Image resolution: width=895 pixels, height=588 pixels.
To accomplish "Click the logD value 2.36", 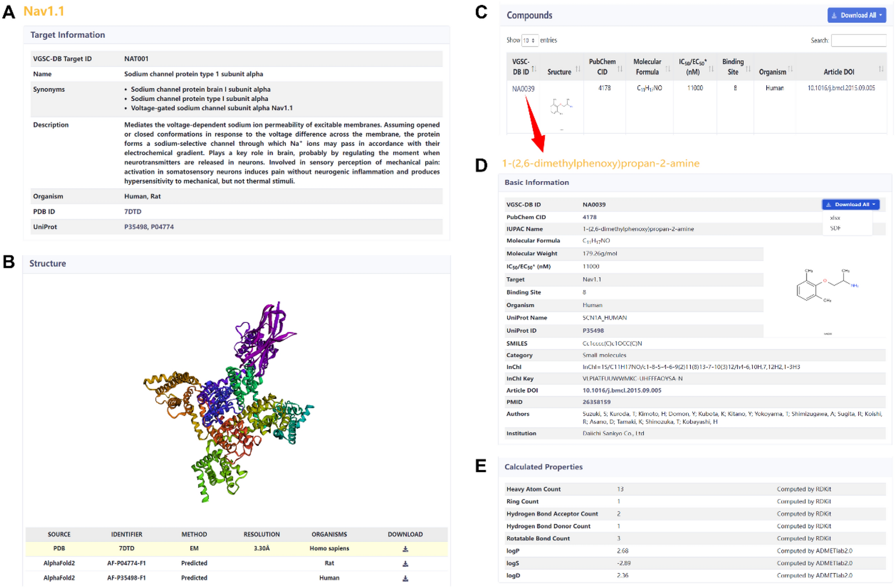I will (623, 576).
